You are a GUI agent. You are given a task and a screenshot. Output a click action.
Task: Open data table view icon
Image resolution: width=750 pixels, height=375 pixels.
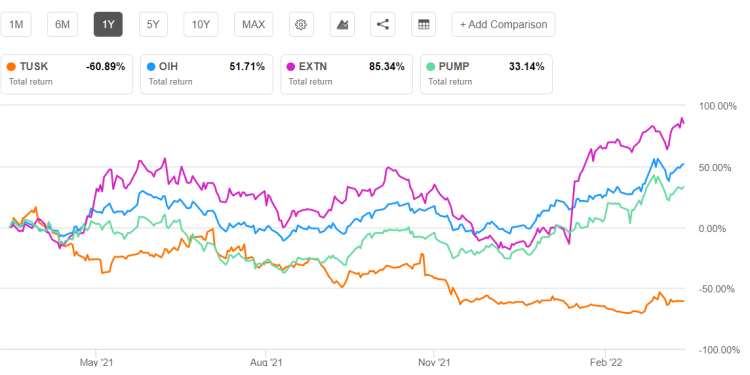pos(423,24)
